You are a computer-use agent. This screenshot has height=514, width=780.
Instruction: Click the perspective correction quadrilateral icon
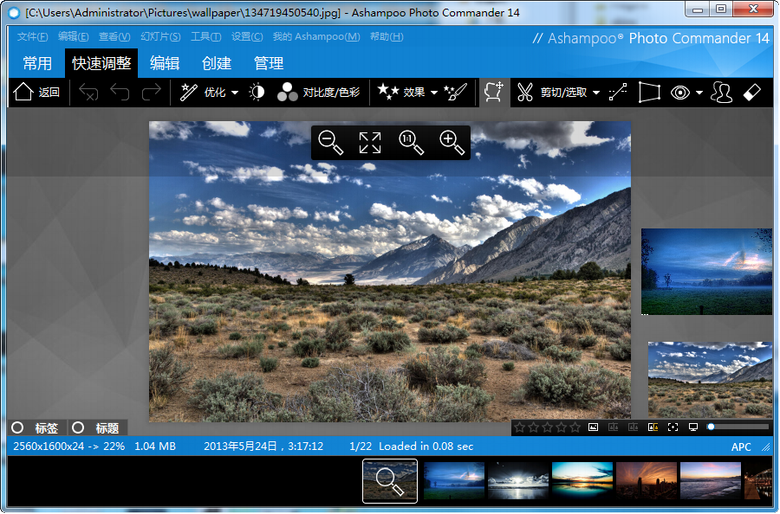[649, 93]
